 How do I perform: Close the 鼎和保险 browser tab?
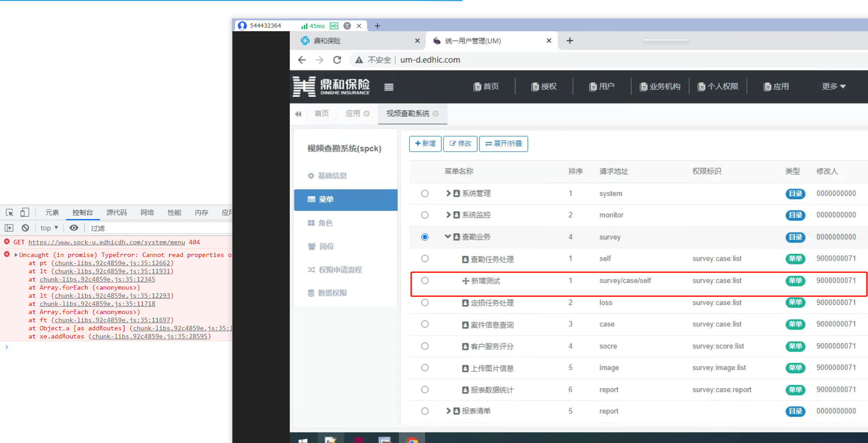tap(417, 41)
